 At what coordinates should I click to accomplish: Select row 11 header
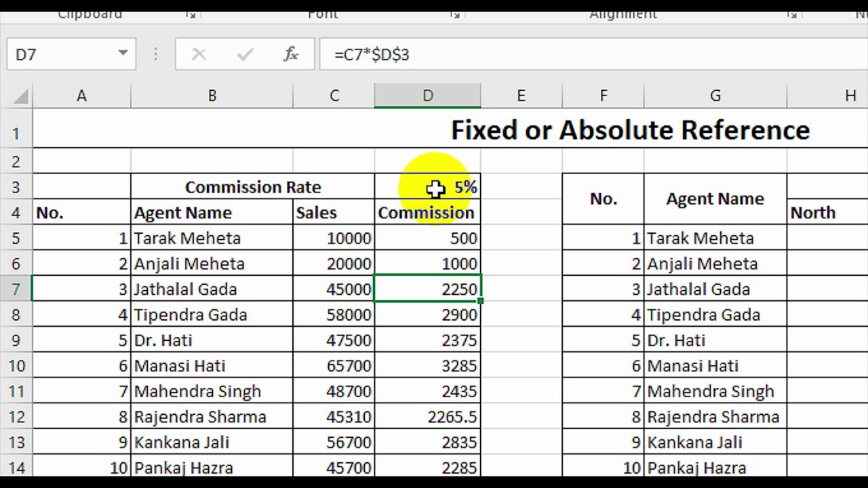16,392
